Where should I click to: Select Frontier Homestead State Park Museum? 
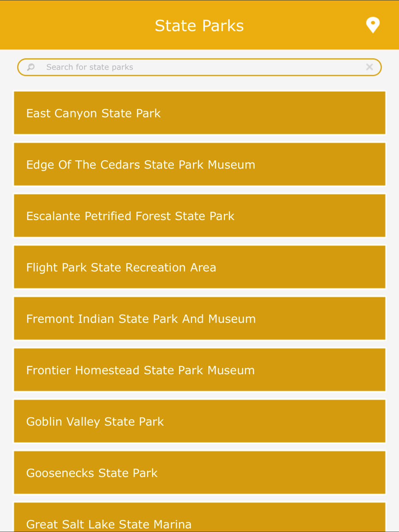point(199,370)
